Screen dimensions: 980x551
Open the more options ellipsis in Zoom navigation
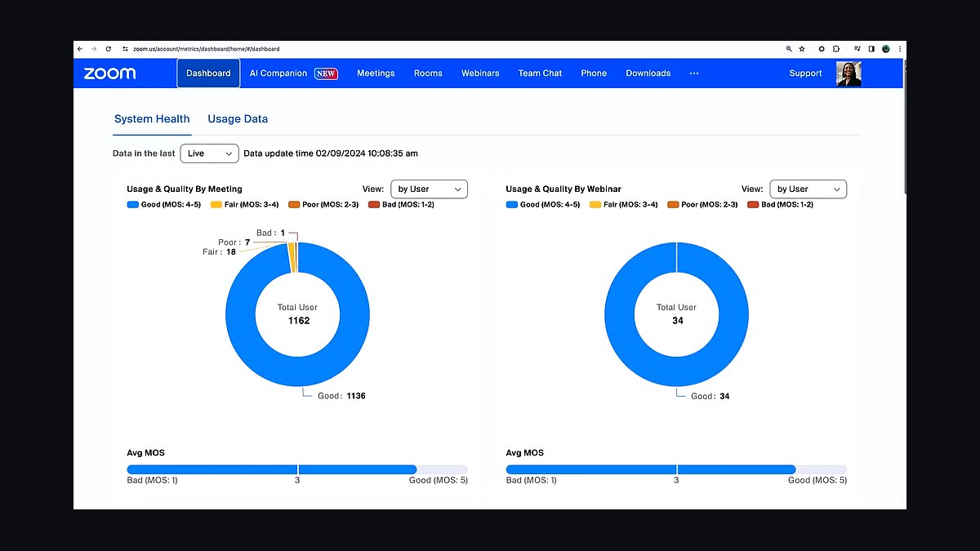694,73
